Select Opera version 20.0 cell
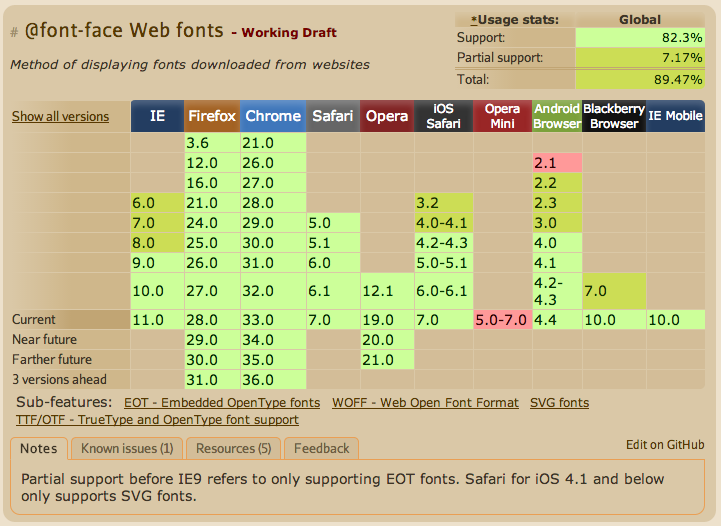721x526 pixels. click(387, 340)
